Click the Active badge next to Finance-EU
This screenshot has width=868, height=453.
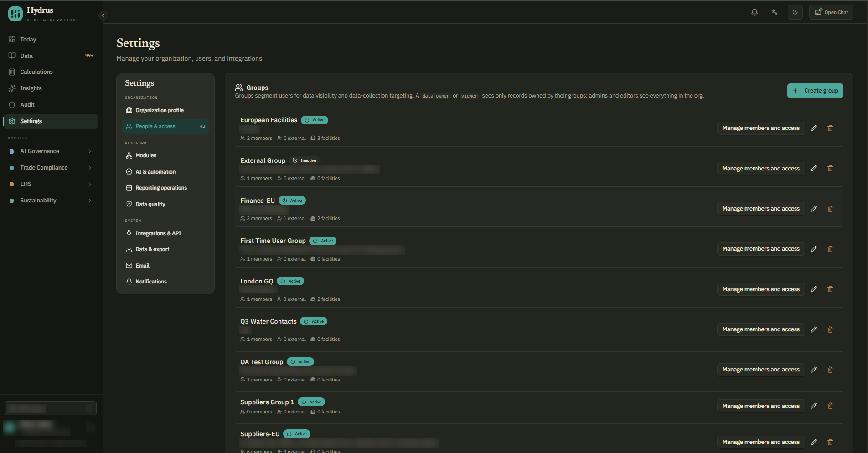[292, 201]
